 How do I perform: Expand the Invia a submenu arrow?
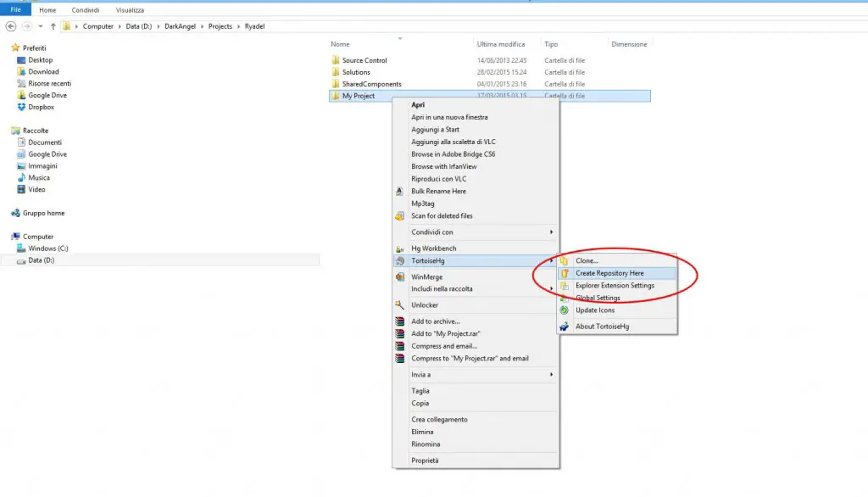click(x=551, y=375)
